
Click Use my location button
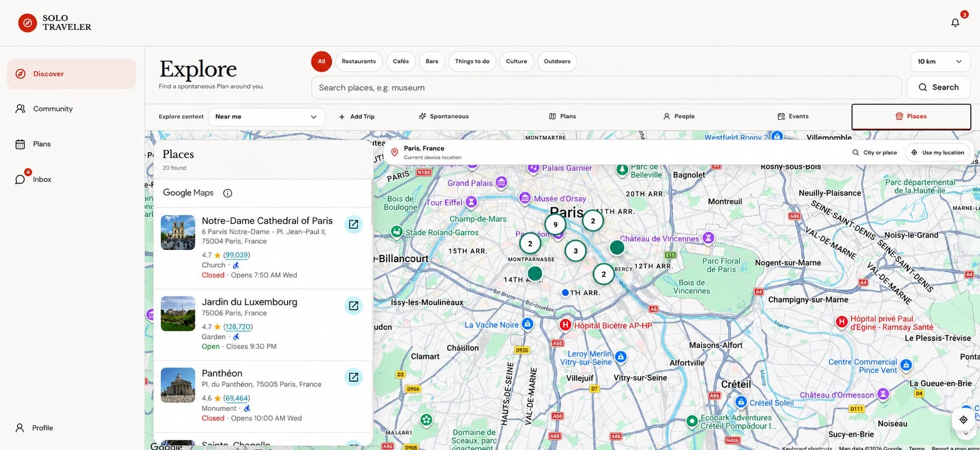[x=938, y=152]
